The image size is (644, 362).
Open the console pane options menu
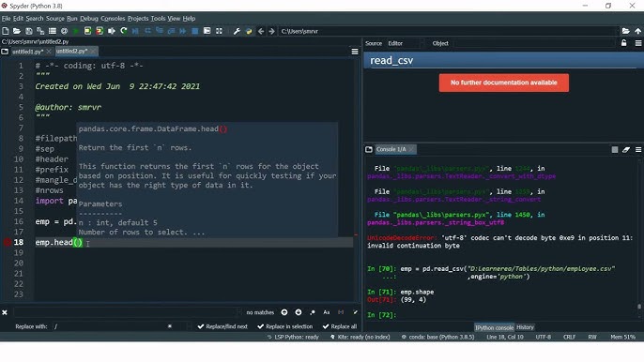coord(638,150)
